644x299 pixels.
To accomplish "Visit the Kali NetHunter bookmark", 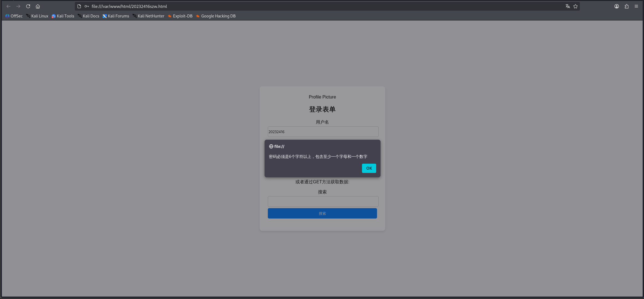I will [151, 16].
